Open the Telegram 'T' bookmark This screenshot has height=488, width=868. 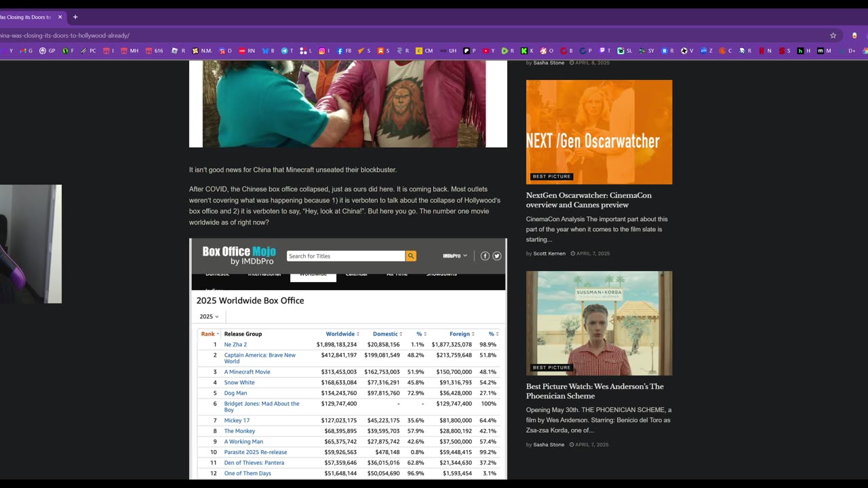point(288,51)
